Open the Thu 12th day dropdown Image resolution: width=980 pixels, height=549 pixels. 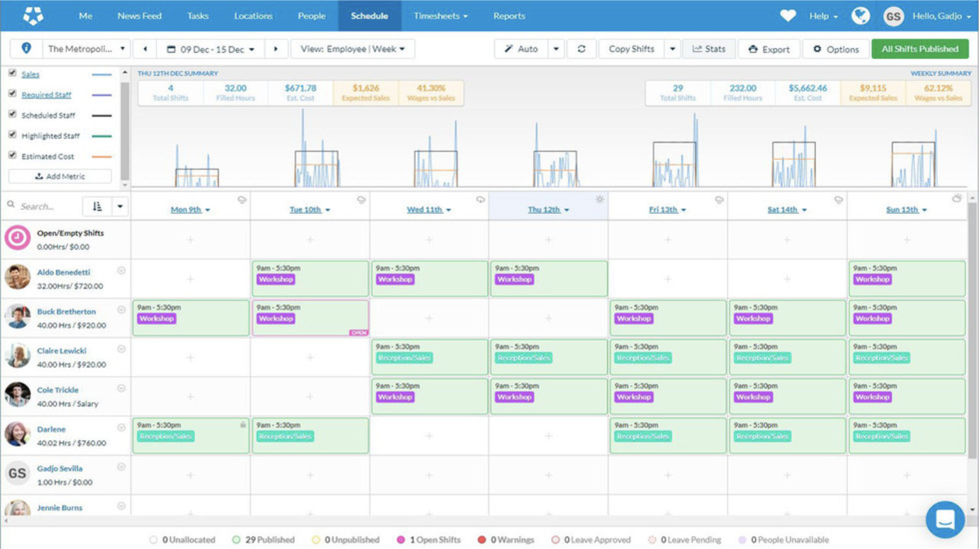pos(549,210)
